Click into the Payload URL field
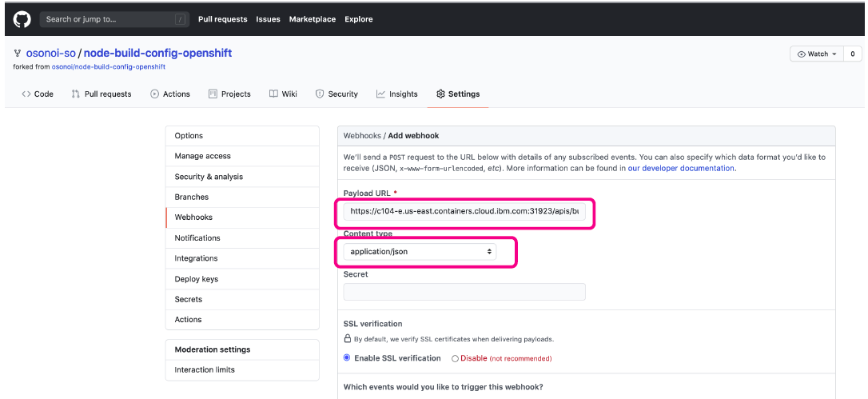The height and width of the screenshot is (399, 868). pyautogui.click(x=464, y=211)
